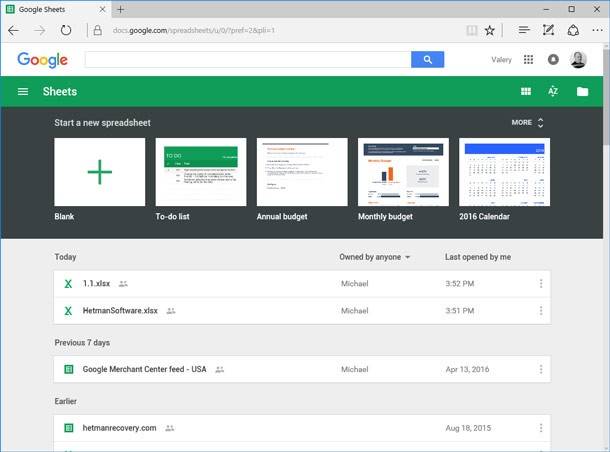Screen dimensions: 610x452
Task: Open the file picker folder icon
Action: click(x=582, y=91)
